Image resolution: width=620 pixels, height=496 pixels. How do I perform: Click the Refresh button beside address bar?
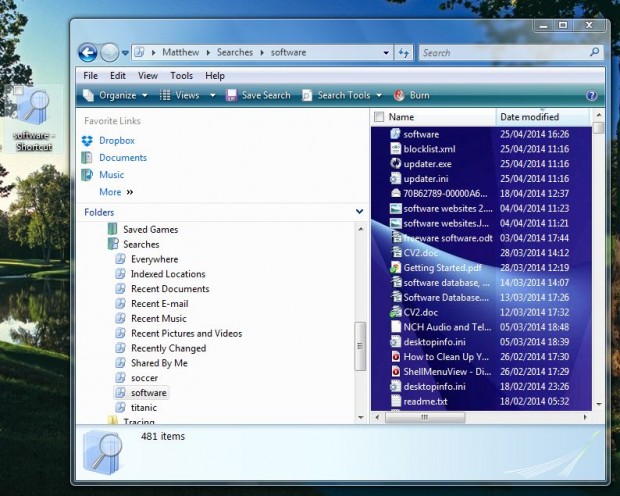coord(403,53)
